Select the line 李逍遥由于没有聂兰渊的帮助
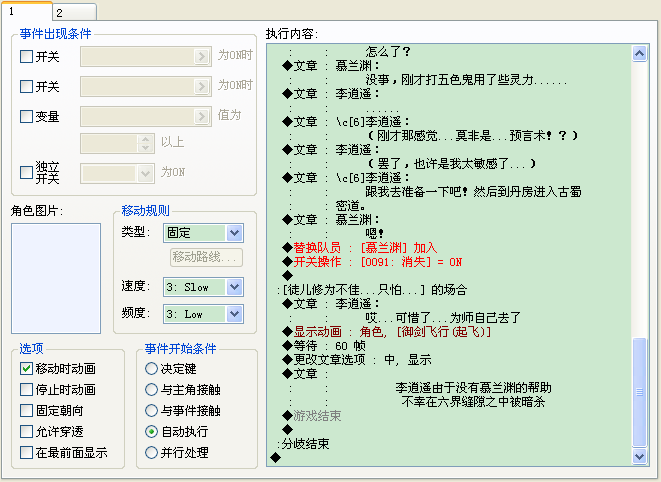661x482 pixels. click(x=473, y=388)
